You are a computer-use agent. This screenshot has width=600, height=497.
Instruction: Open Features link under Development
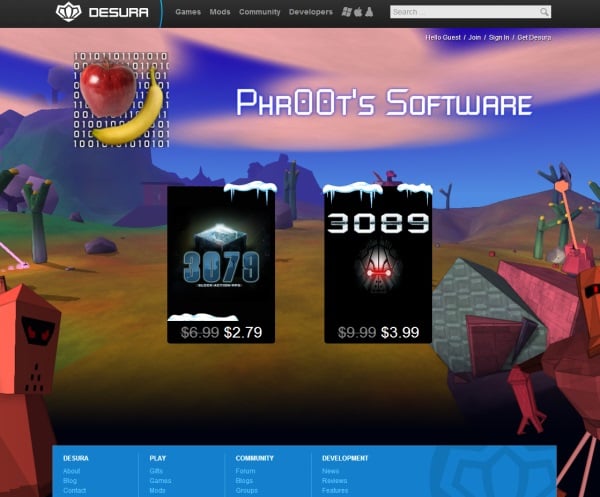(x=335, y=490)
